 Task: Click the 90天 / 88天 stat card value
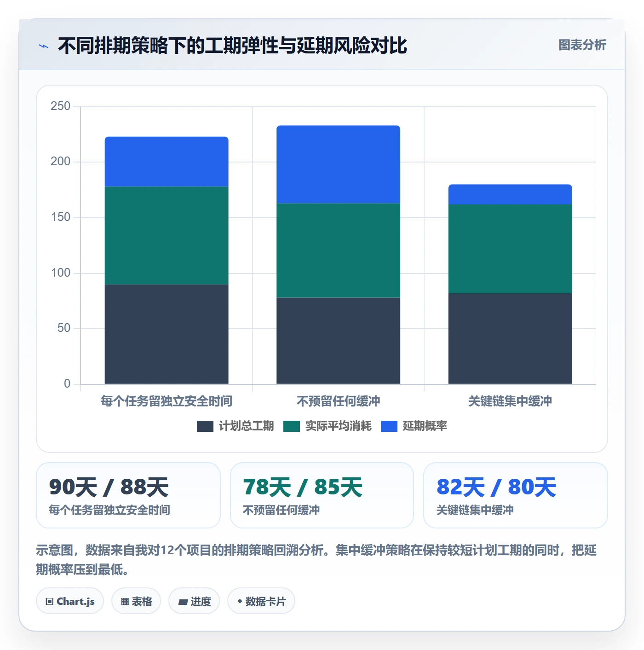[x=109, y=487]
